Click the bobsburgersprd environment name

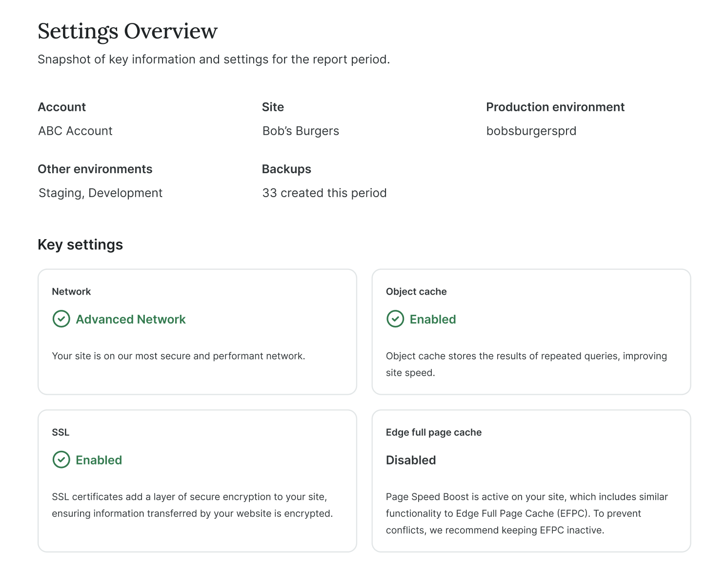(531, 131)
